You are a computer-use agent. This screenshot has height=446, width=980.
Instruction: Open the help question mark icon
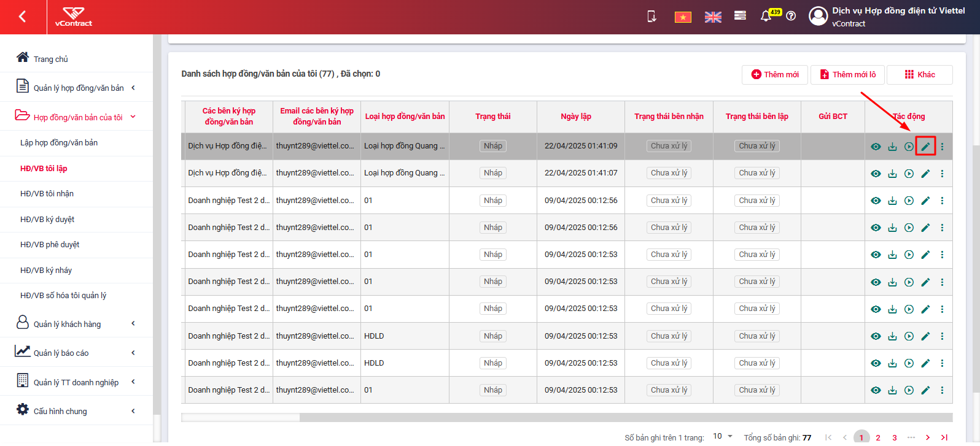pos(791,16)
